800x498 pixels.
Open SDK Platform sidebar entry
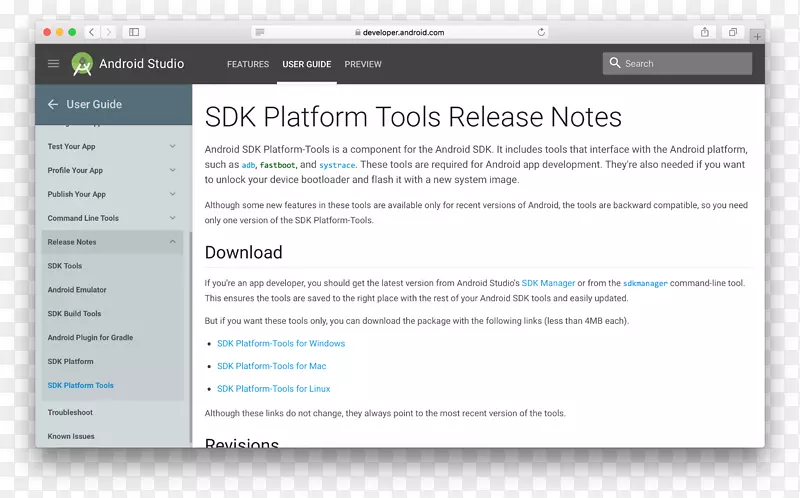70,362
